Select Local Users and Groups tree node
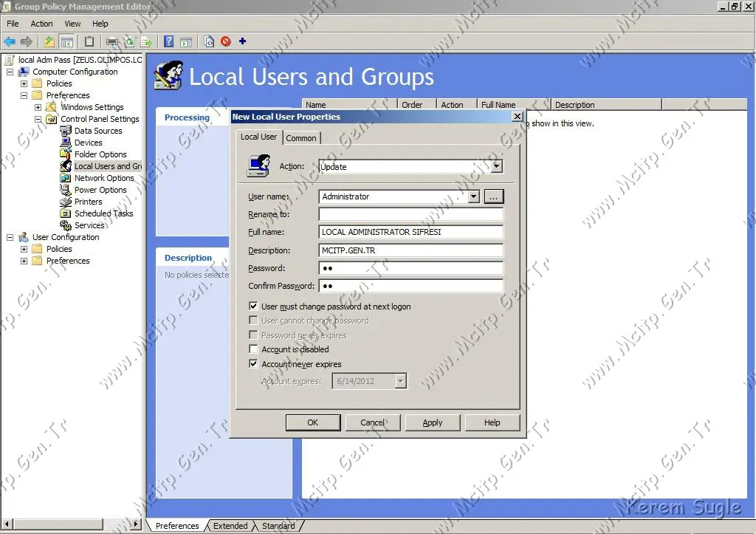Image resolution: width=756 pixels, height=534 pixels. (108, 166)
